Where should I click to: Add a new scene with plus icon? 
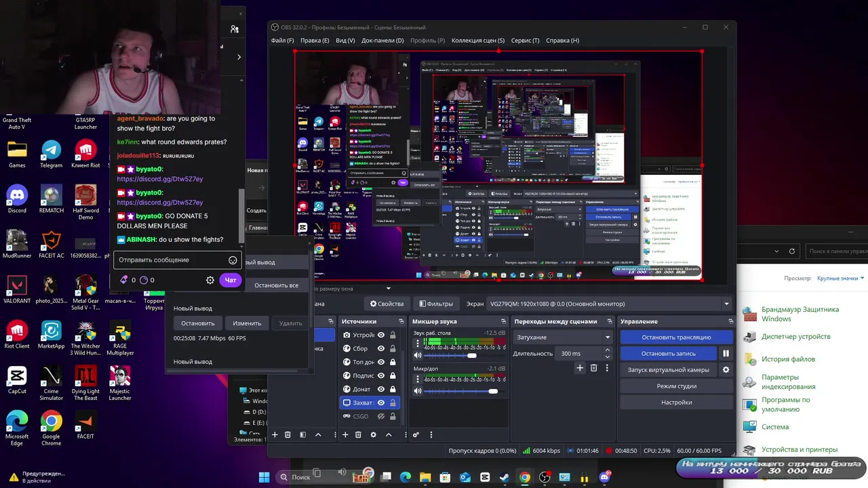[275, 434]
